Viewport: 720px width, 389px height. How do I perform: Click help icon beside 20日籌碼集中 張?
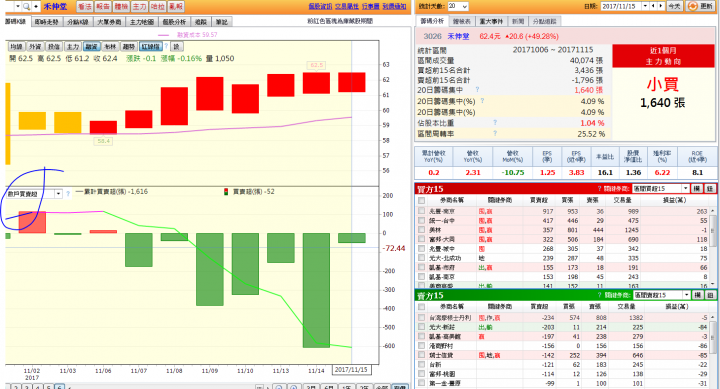(477, 90)
